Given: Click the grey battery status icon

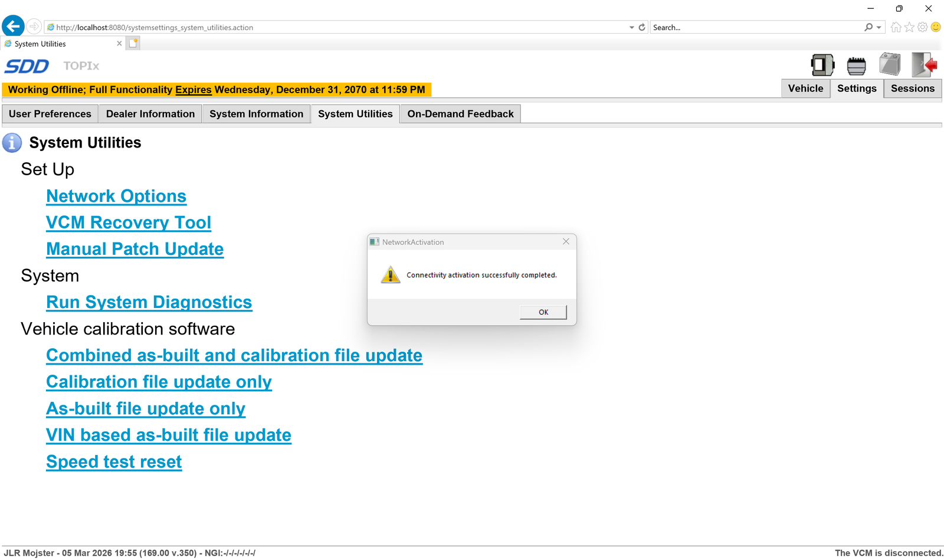Looking at the screenshot, I should [x=890, y=64].
